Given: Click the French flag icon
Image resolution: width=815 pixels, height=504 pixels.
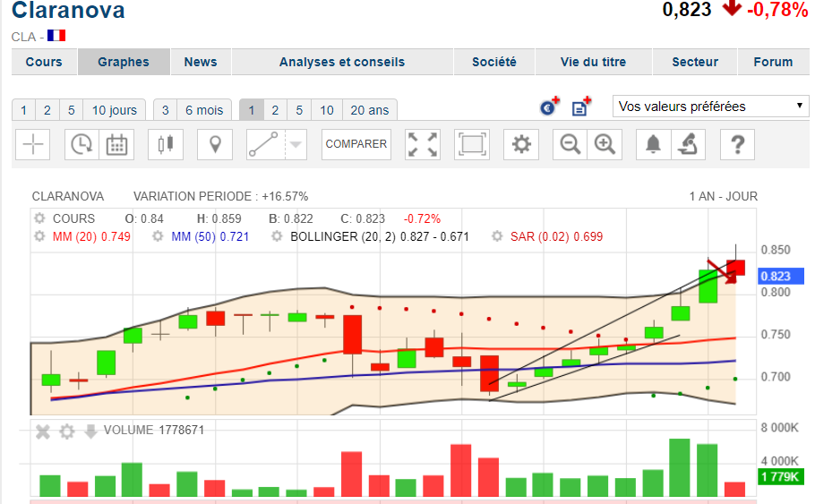Looking at the screenshot, I should click(56, 35).
